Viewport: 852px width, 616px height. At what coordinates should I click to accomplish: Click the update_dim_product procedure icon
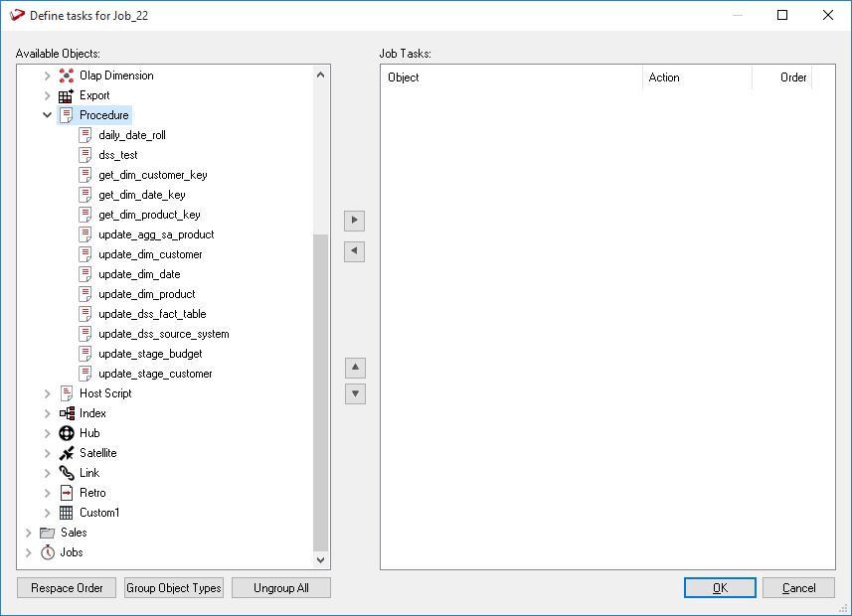click(85, 294)
